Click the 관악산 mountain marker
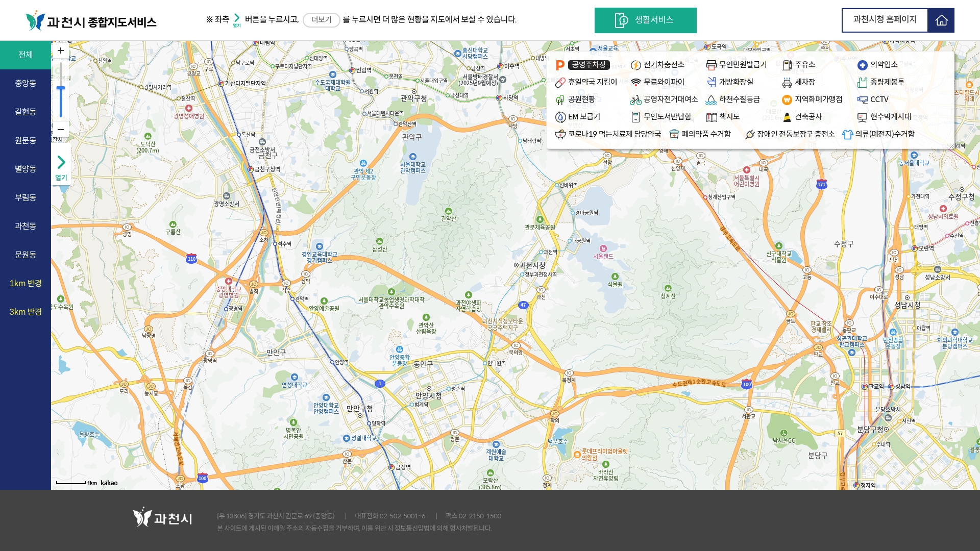This screenshot has height=551, width=980. [x=449, y=215]
